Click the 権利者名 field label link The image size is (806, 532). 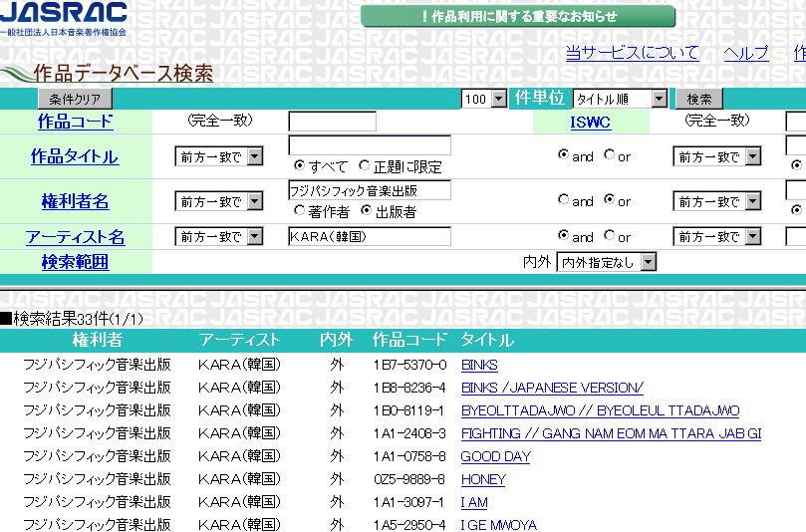point(75,201)
